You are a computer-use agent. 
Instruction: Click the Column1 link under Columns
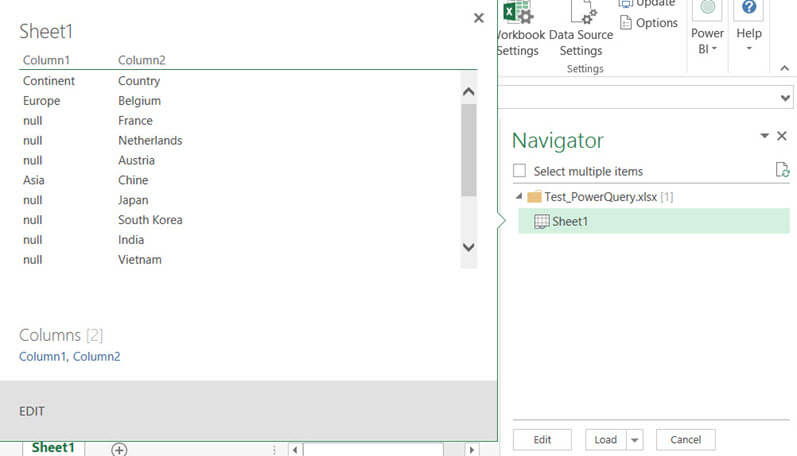[x=42, y=356]
